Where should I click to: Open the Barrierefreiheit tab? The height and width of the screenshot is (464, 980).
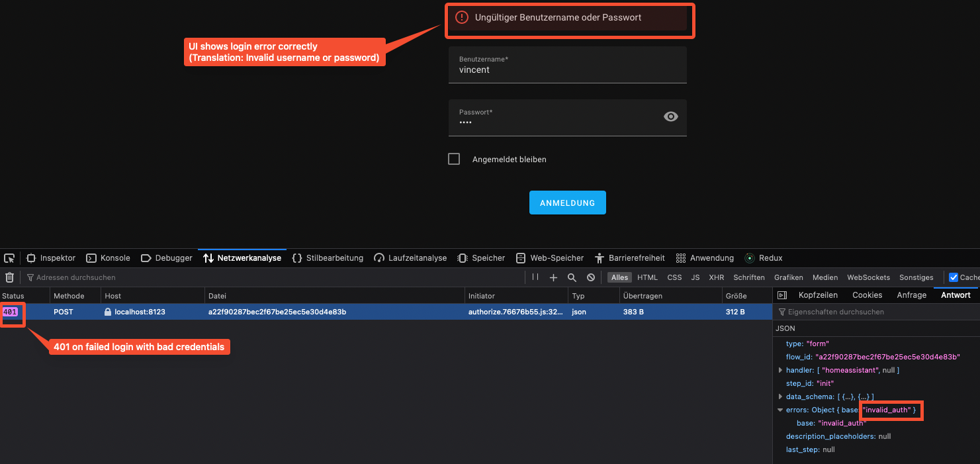point(631,258)
